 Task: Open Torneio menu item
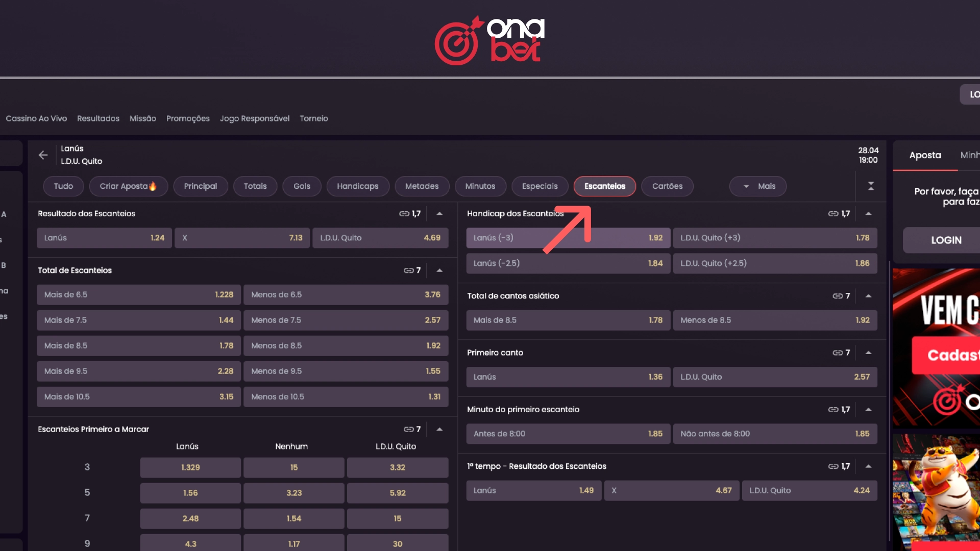(x=314, y=118)
